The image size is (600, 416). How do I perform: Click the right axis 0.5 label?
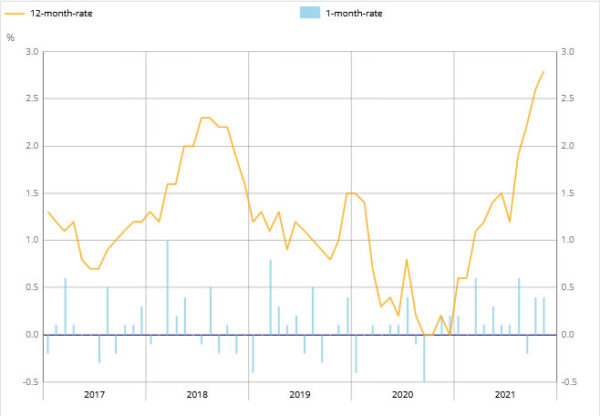coord(567,287)
